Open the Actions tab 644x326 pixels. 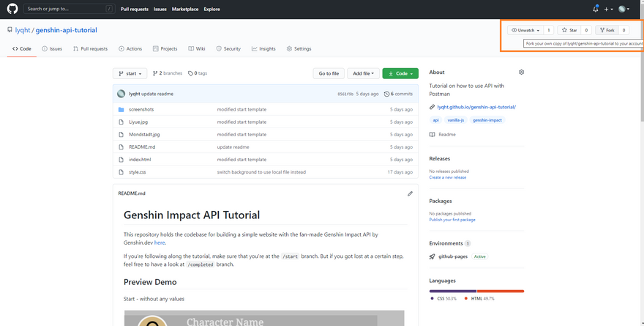[x=130, y=48]
